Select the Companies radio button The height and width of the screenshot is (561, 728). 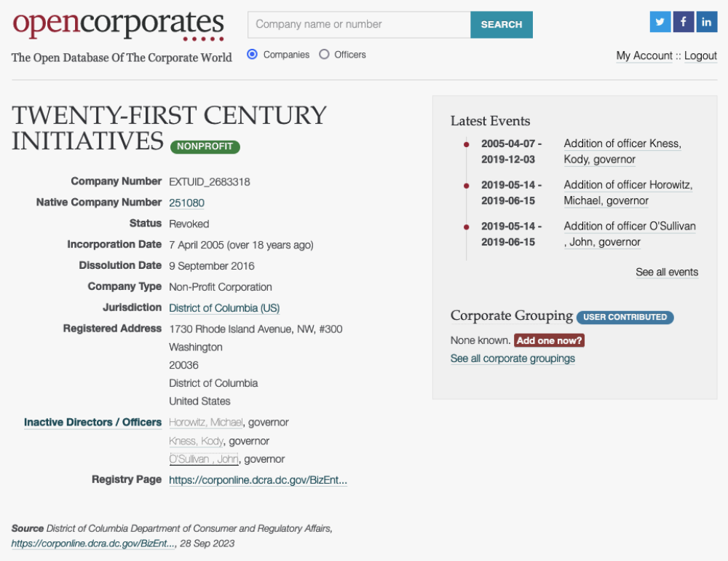click(253, 54)
